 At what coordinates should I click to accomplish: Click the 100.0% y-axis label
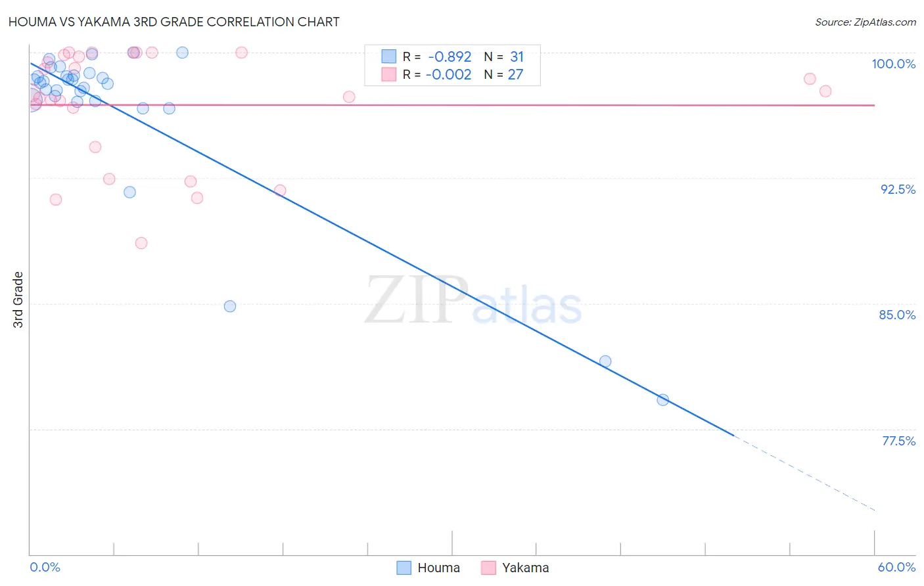coord(893,64)
